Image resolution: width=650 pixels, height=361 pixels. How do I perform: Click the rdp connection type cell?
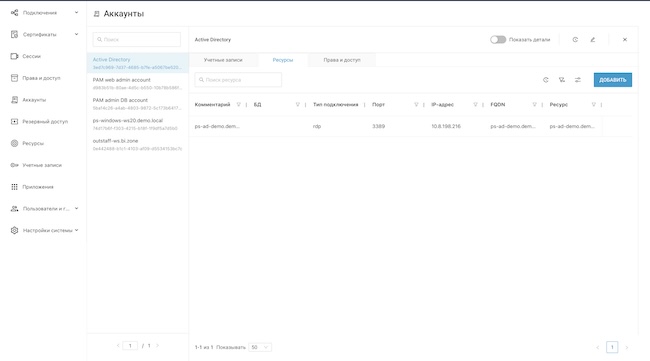tap(317, 126)
